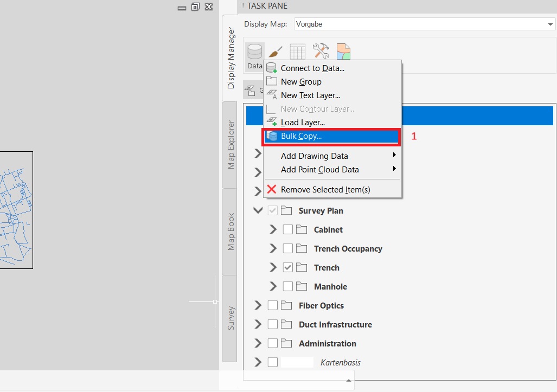Enable the Cabinet layer checkbox
This screenshot has height=392, width=557.
pyautogui.click(x=288, y=230)
